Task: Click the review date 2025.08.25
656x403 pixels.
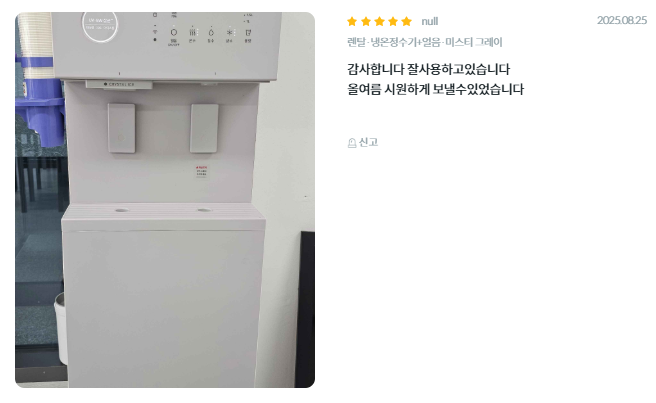Action: tap(622, 21)
